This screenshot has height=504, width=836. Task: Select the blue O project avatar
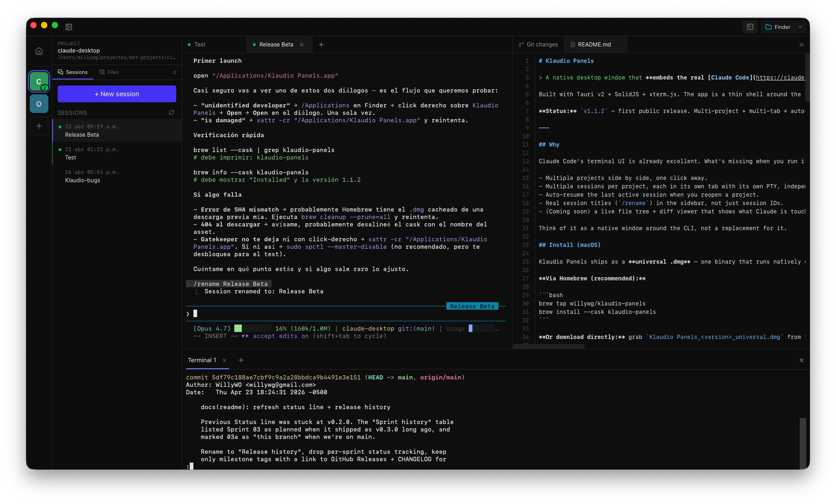click(39, 104)
